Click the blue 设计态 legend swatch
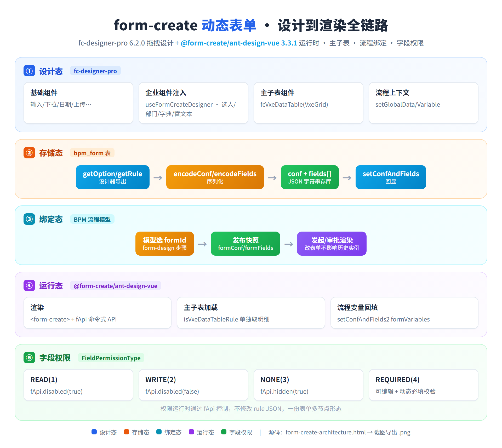502x448 pixels. [x=94, y=432]
